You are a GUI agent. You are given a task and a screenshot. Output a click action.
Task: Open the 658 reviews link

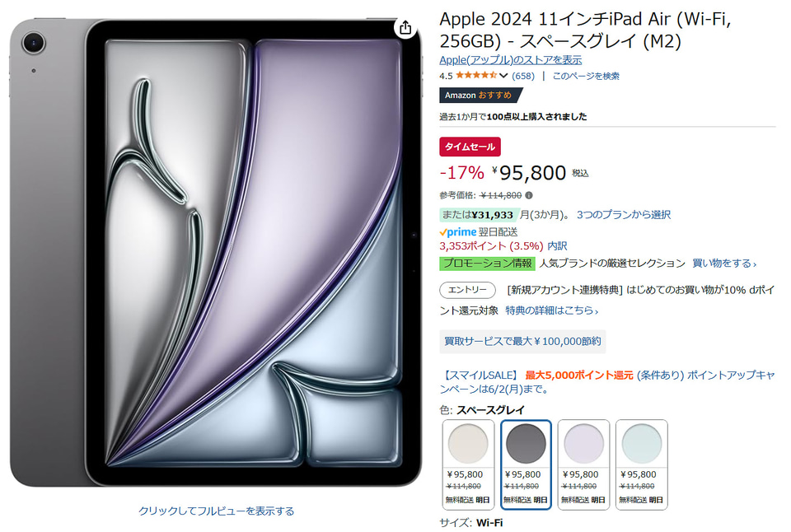tap(523, 76)
